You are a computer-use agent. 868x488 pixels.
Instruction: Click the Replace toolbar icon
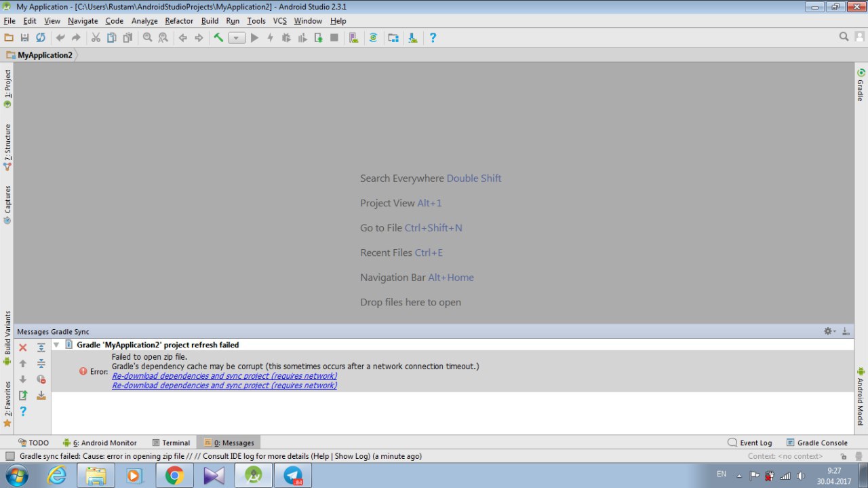click(163, 38)
